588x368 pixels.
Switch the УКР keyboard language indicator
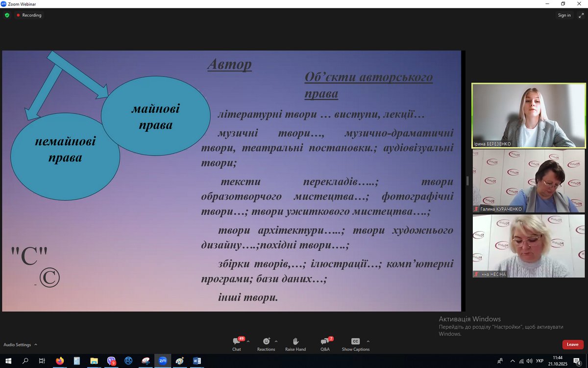tap(540, 361)
